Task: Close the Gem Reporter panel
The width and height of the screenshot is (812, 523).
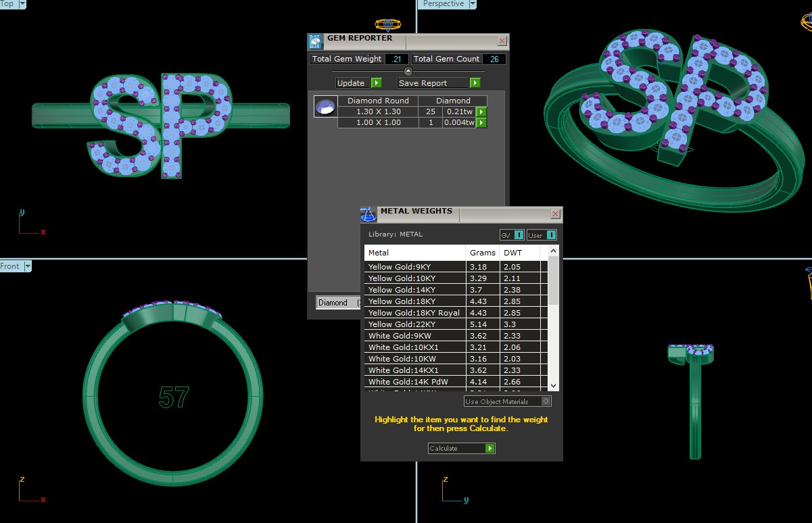Action: 502,41
